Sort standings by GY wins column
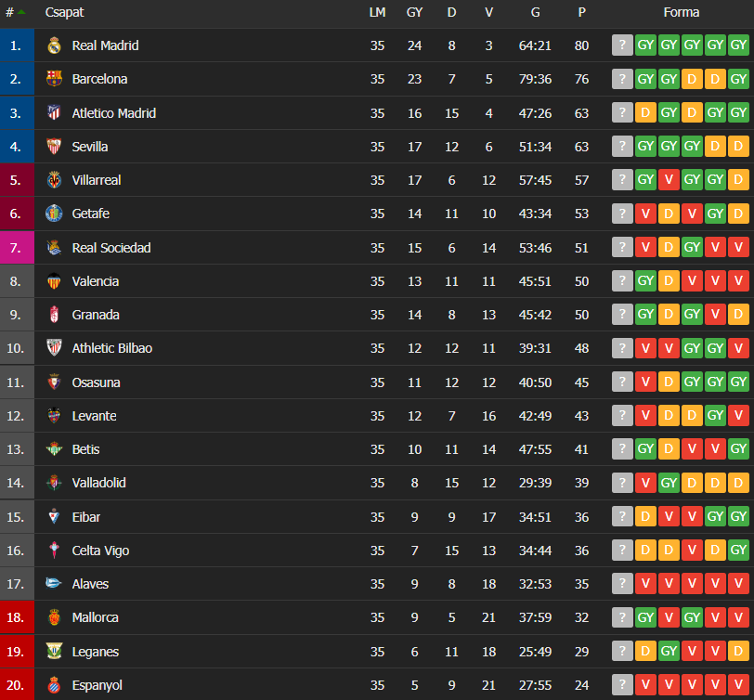Viewport: 754px width, 700px height. pos(414,12)
